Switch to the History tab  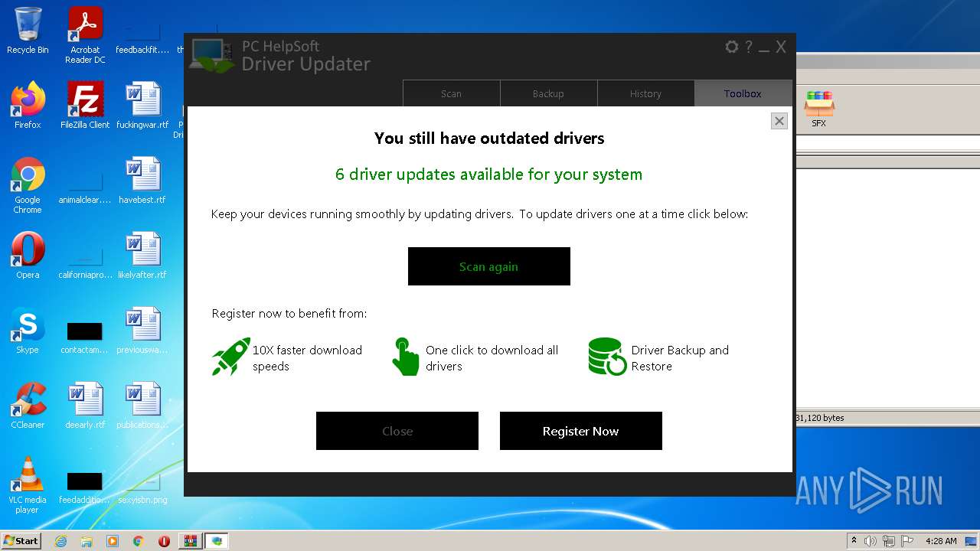click(645, 93)
